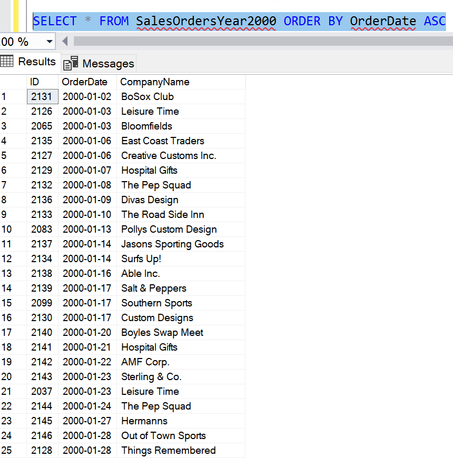Select order date 2000-01-02 cell

click(x=88, y=97)
